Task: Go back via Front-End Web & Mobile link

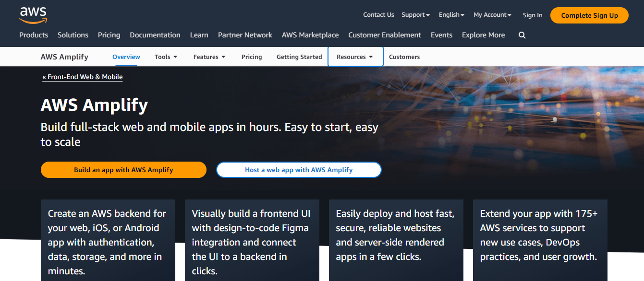Action: 82,77
